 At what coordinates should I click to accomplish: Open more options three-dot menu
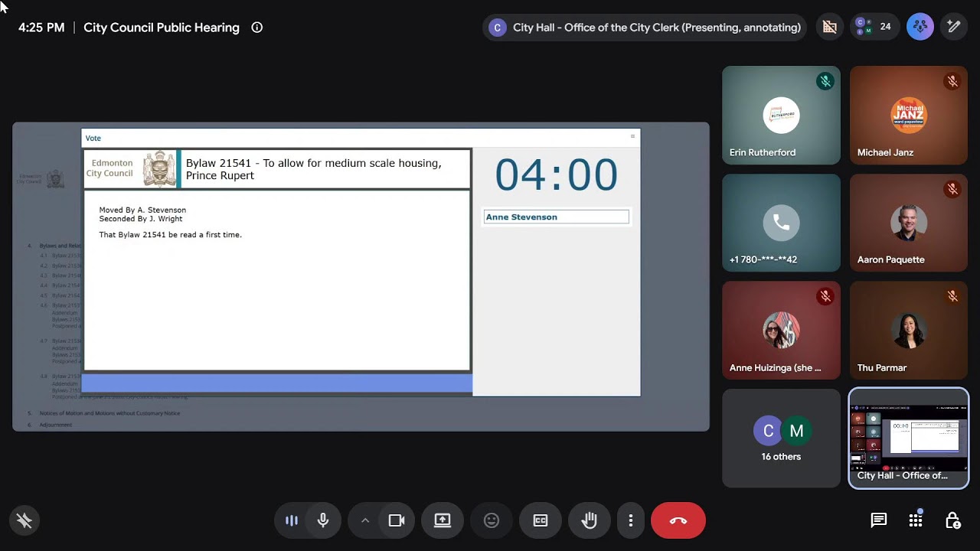(631, 520)
